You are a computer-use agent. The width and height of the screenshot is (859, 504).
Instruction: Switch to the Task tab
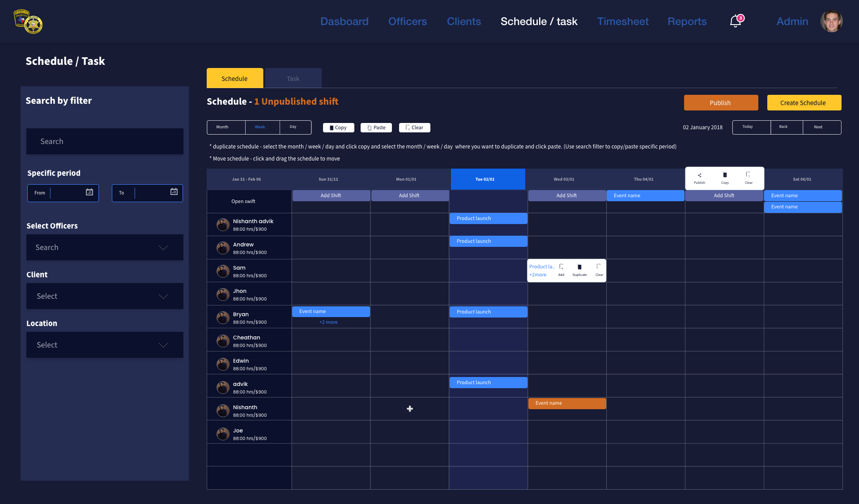pos(293,79)
